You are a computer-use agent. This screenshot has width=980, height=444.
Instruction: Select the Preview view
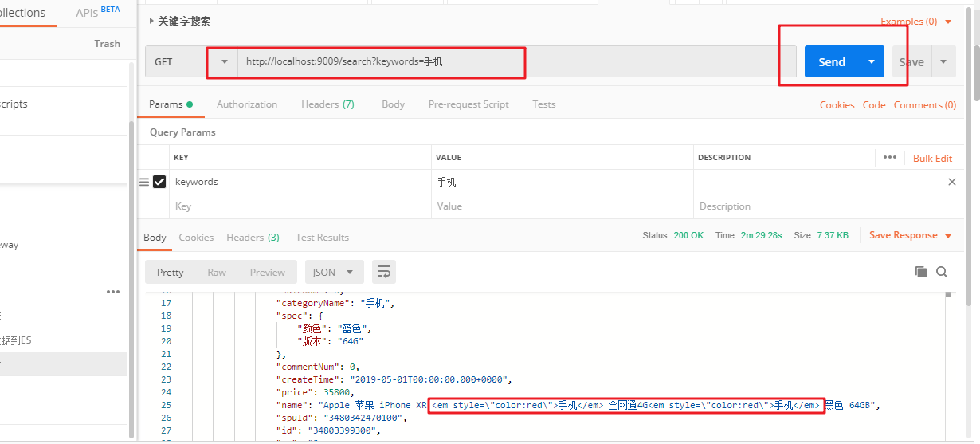point(267,272)
